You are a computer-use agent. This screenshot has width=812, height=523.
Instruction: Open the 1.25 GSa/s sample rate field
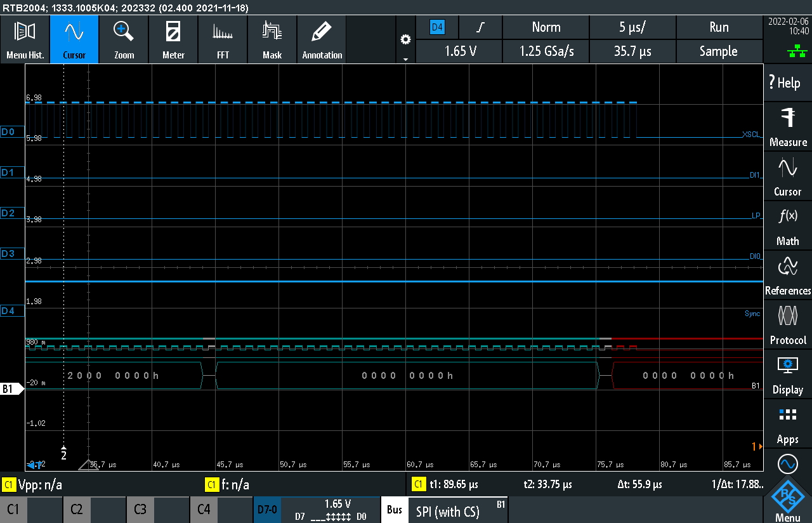coord(546,51)
